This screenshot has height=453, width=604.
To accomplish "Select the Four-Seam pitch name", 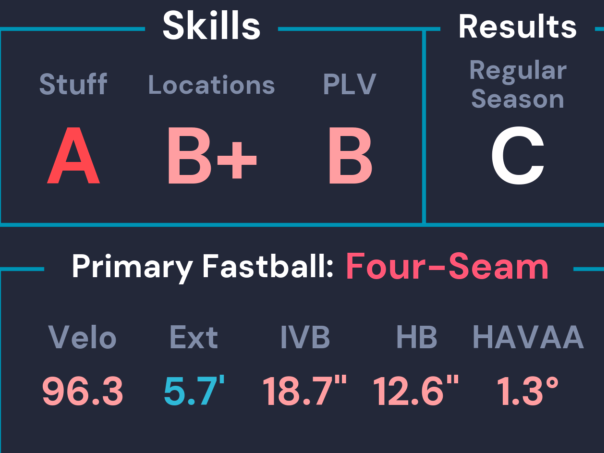I will [x=447, y=268].
